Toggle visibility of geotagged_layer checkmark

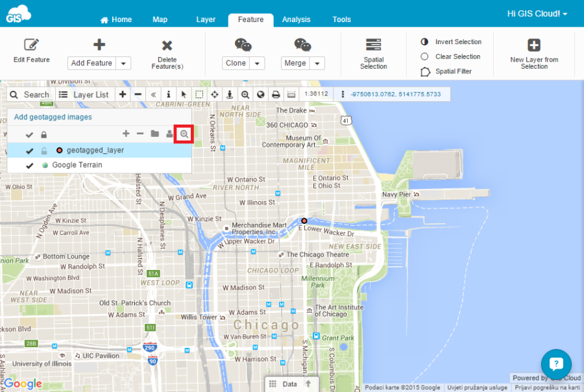[30, 151]
